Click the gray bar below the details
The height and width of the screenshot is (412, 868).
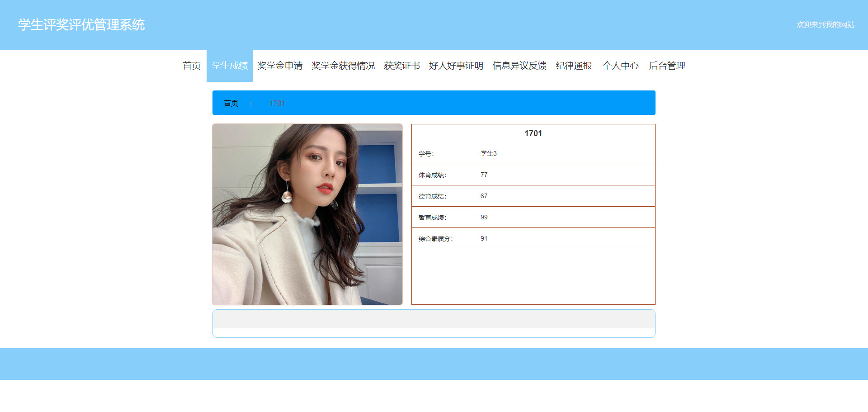point(434,319)
